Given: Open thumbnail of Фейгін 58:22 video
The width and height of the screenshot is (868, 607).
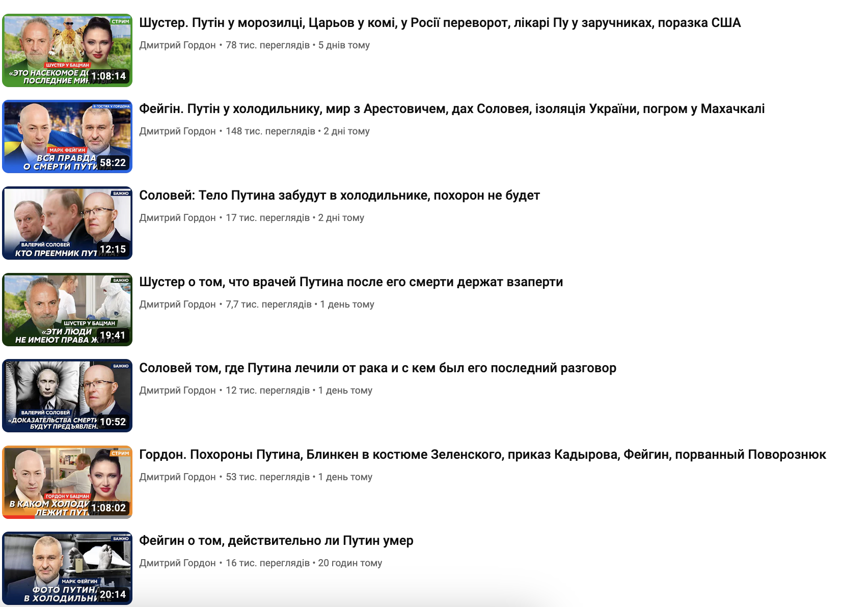Looking at the screenshot, I should [67, 136].
